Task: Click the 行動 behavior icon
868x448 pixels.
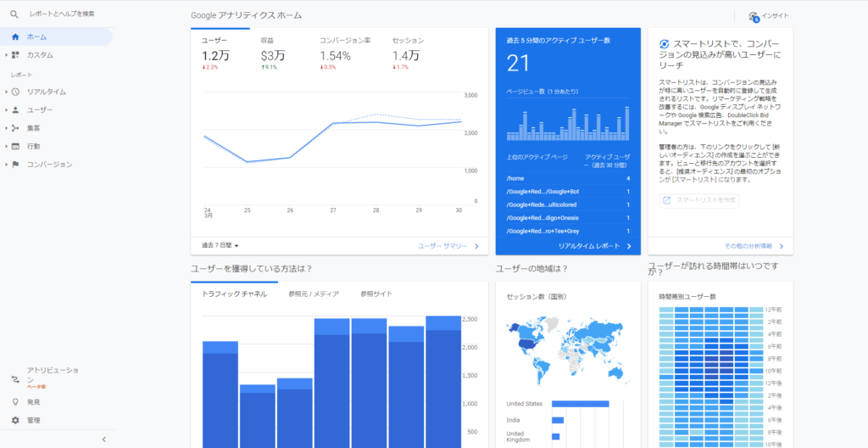Action: (x=15, y=147)
